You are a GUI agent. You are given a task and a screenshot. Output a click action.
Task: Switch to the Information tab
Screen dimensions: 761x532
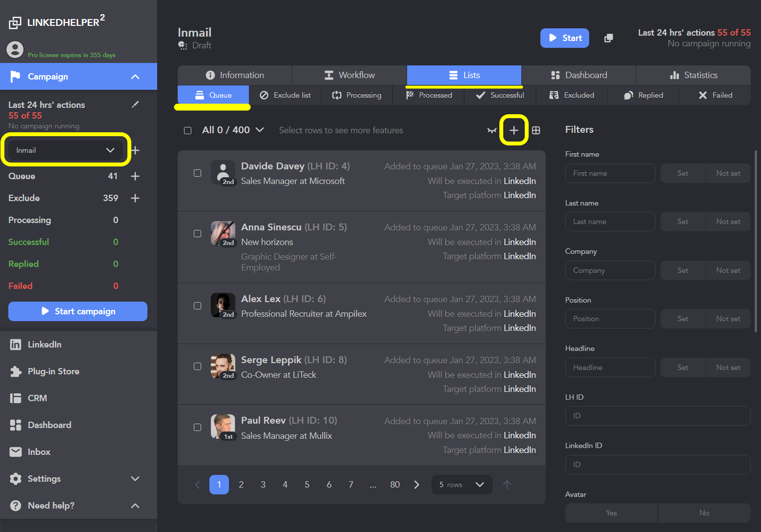[235, 75]
